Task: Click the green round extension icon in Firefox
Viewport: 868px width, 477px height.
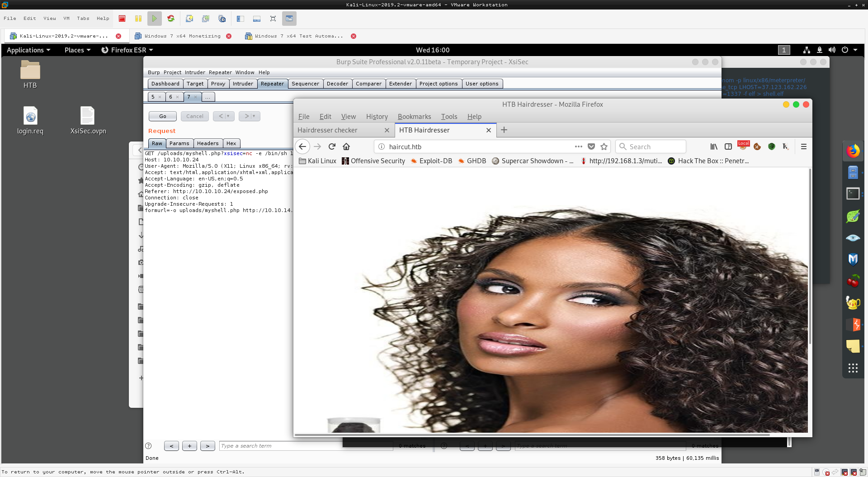Action: (x=772, y=146)
